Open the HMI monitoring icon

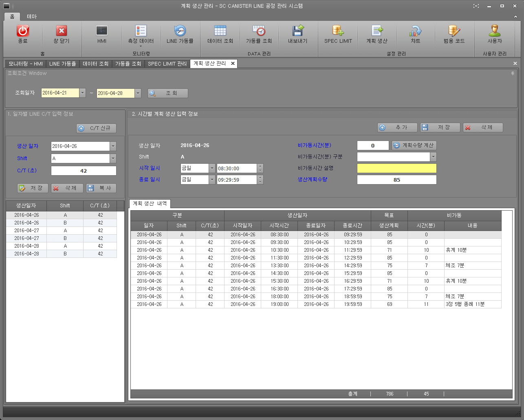tap(101, 31)
